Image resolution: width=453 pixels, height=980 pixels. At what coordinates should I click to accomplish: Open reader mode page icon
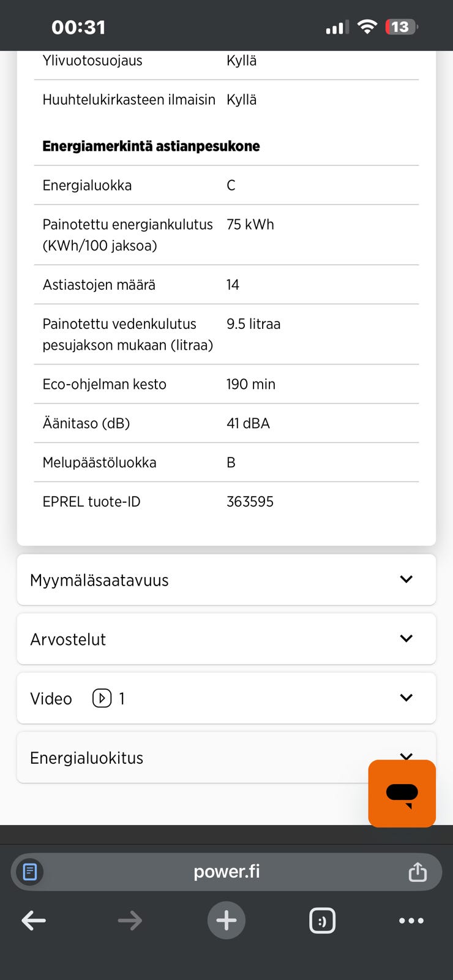coord(30,872)
